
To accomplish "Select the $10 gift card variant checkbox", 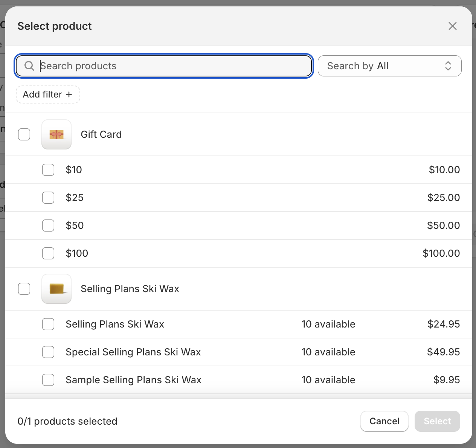I will click(x=48, y=170).
